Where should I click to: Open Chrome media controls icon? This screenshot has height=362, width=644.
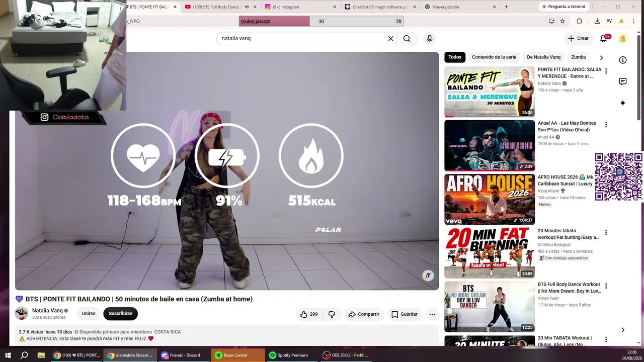tap(609, 21)
